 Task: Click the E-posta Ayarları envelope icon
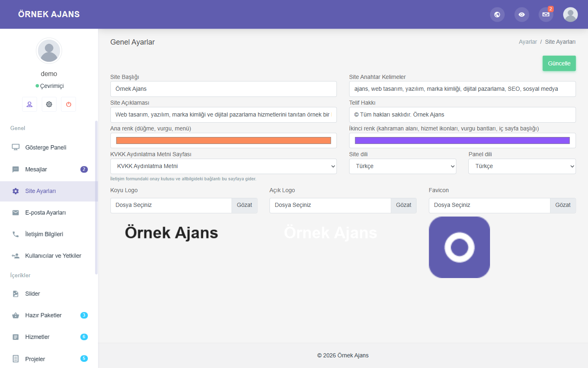tap(16, 213)
